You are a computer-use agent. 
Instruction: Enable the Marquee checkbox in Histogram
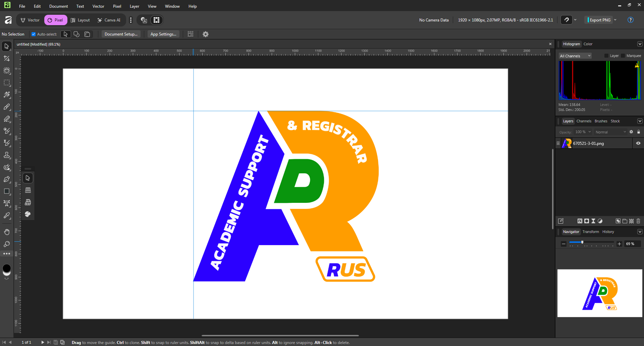623,56
